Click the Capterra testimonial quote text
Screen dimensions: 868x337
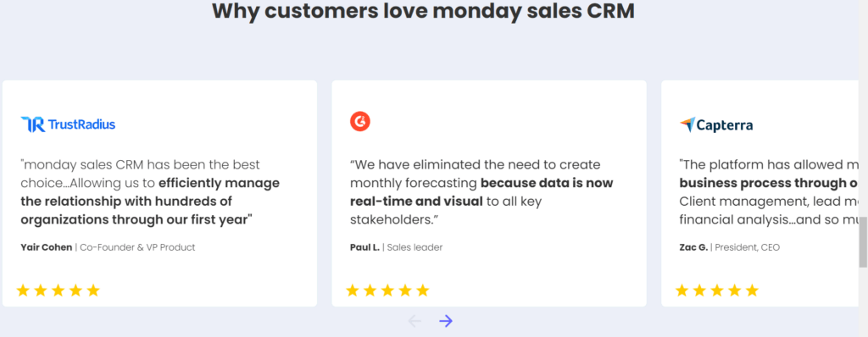point(769,192)
